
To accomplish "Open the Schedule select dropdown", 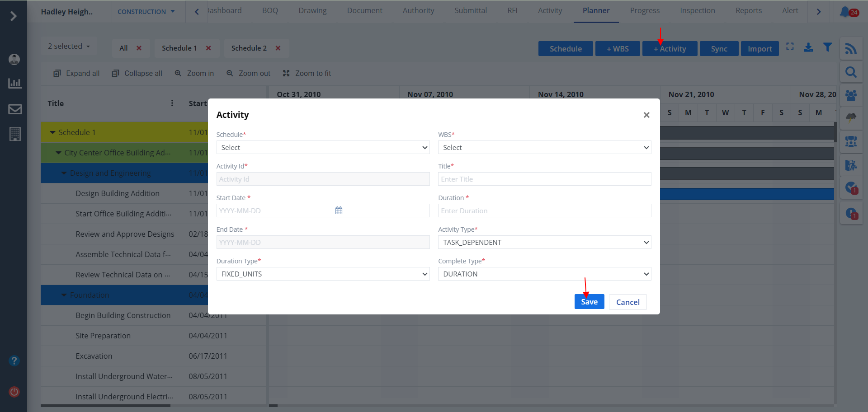I will [x=323, y=148].
